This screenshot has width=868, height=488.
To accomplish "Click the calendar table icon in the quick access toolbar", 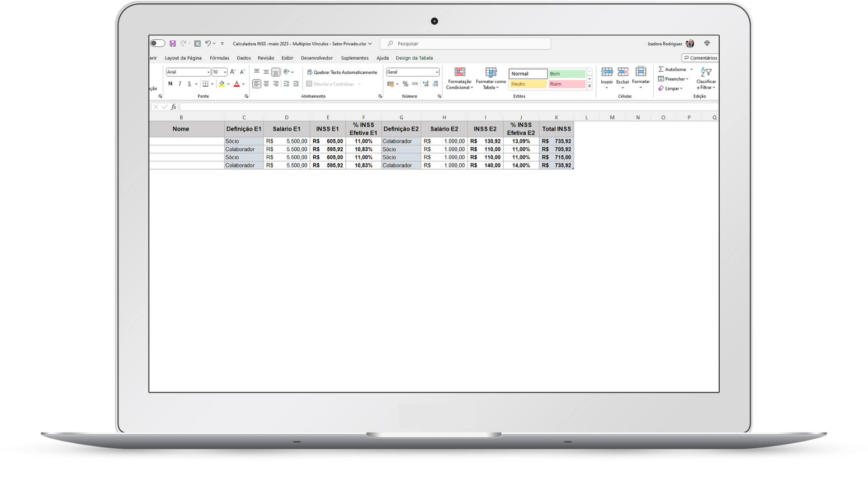I will [198, 44].
